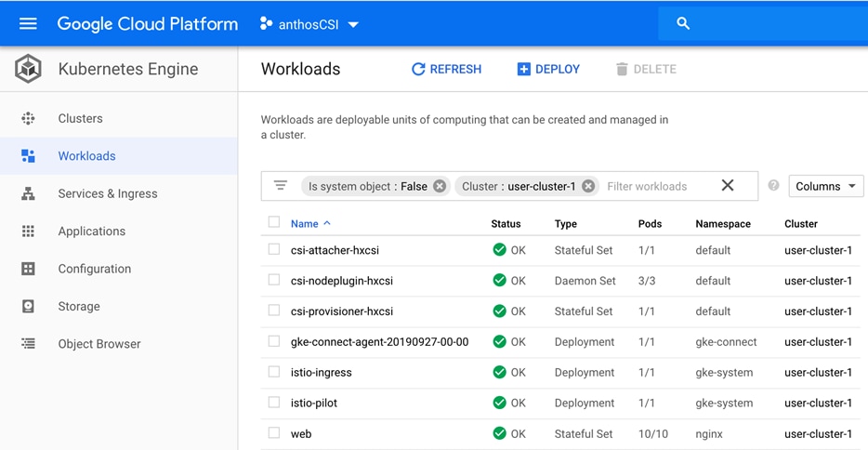The image size is (868, 450).
Task: Select the istio-ingress checkbox
Action: 274,371
